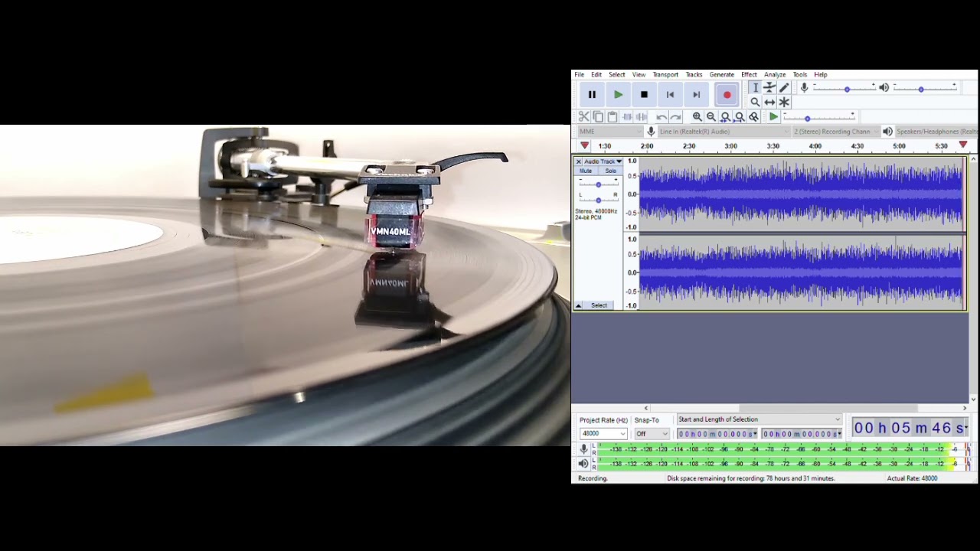Click the Redo arrow icon
This screenshot has height=551, width=980.
[x=675, y=116]
